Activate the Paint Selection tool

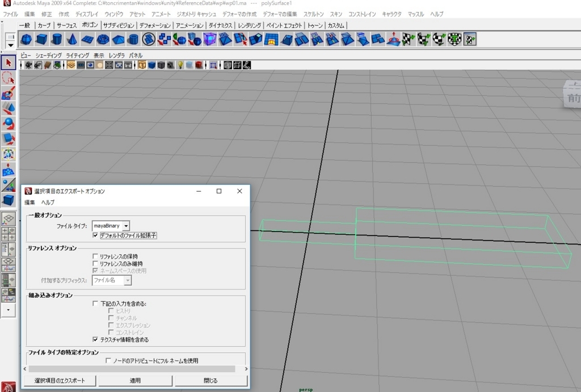(x=9, y=94)
